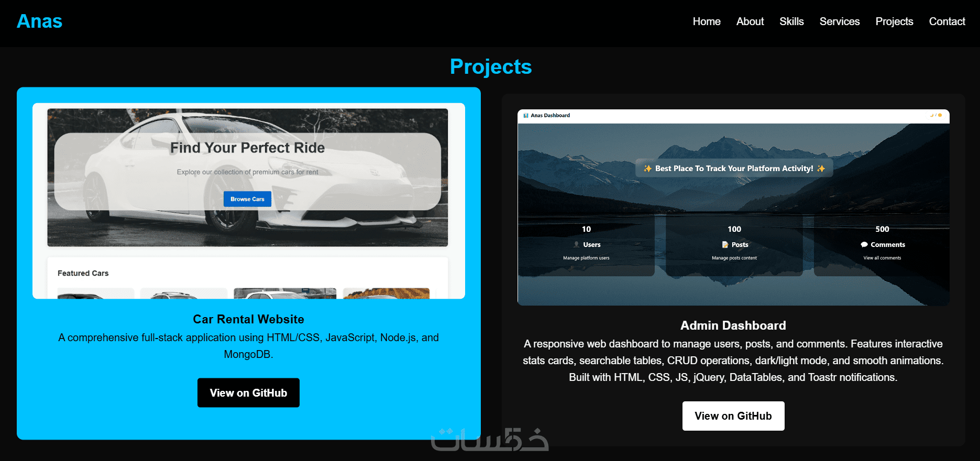
Task: Click View on GitHub for Car Rental
Action: [248, 392]
